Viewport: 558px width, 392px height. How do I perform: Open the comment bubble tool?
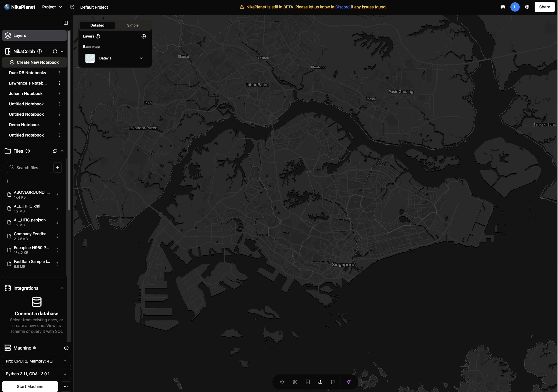(333, 382)
